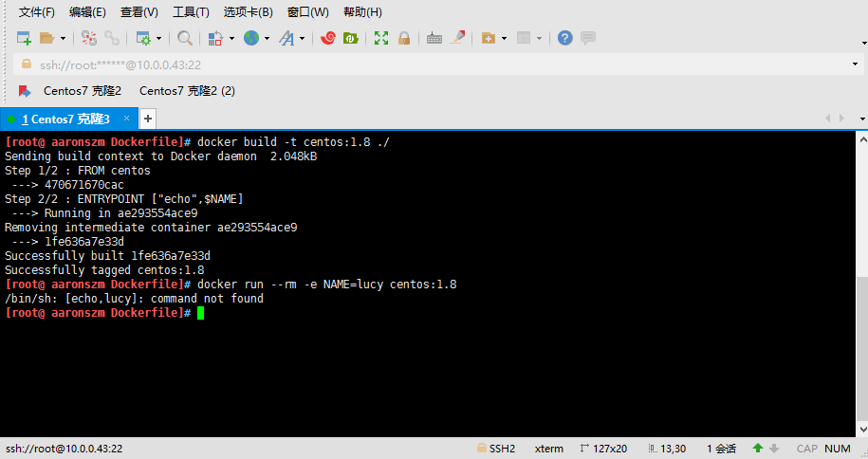Create a new session with the toolbar icon

(x=24, y=38)
